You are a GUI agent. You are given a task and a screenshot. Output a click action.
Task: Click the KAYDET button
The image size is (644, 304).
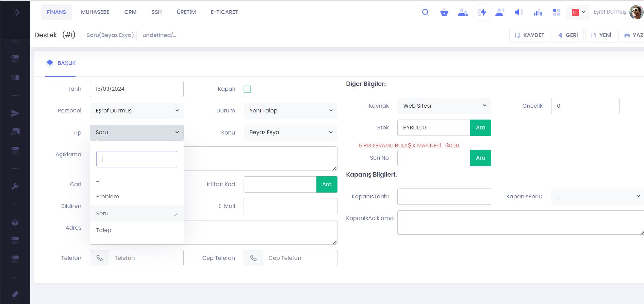(x=529, y=35)
